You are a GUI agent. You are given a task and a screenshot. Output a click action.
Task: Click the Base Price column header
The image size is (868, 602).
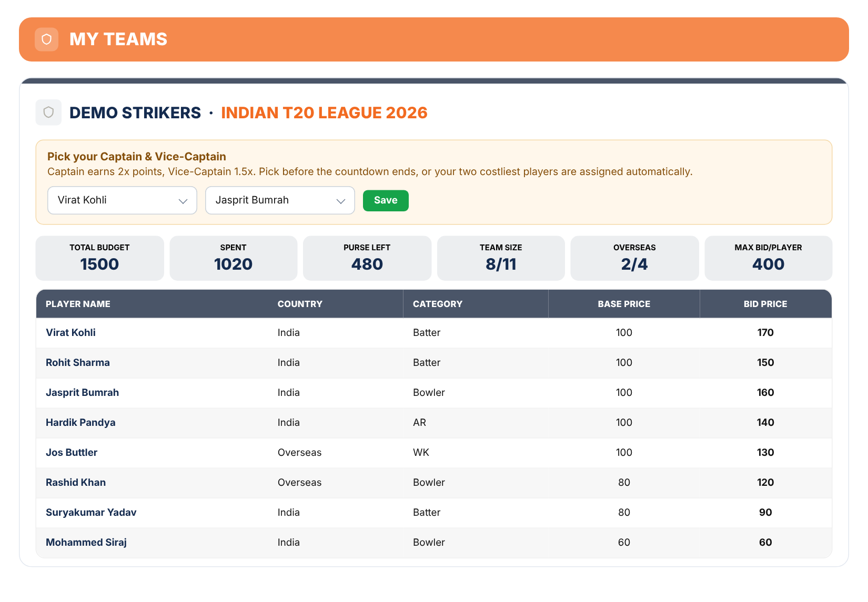coord(624,304)
